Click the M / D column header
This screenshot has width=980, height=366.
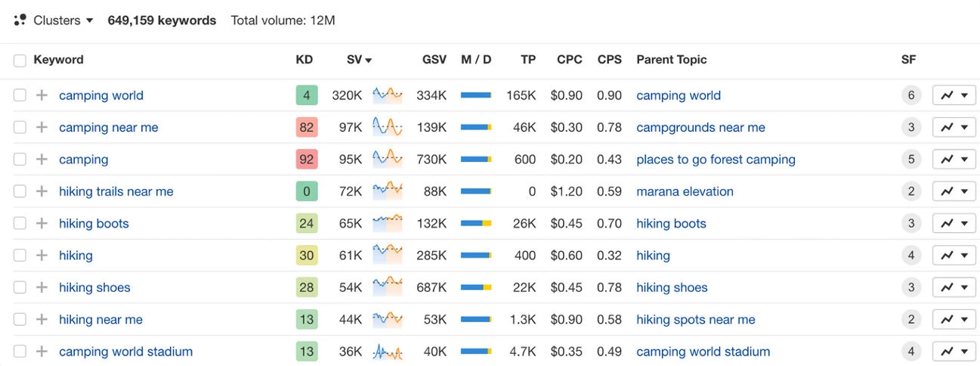tap(476, 60)
